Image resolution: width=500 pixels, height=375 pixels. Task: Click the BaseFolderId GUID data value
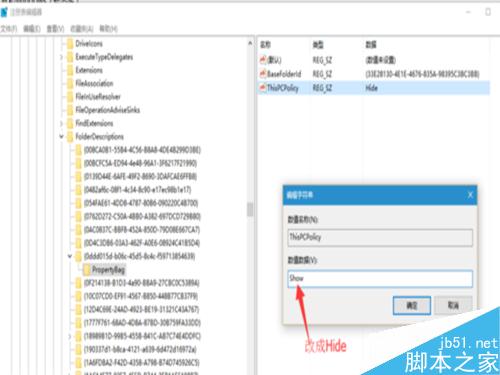pyautogui.click(x=422, y=74)
